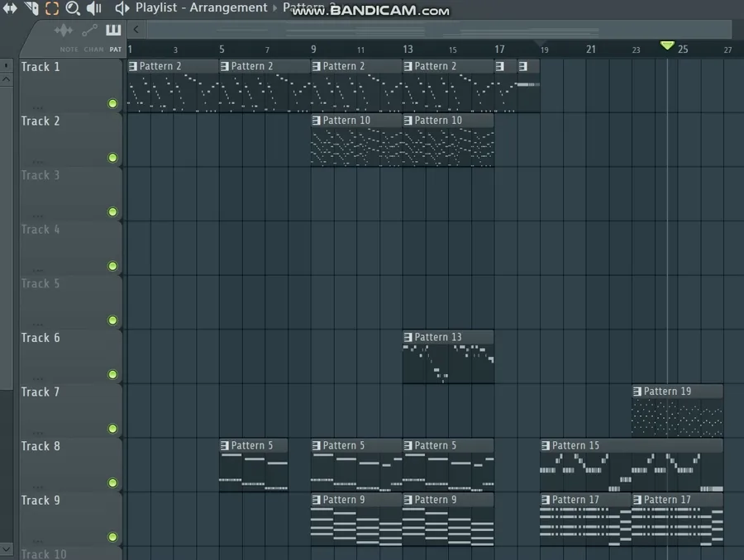The image size is (744, 560).
Task: Click bar 5 on the timeline ruler
Action: pos(222,50)
